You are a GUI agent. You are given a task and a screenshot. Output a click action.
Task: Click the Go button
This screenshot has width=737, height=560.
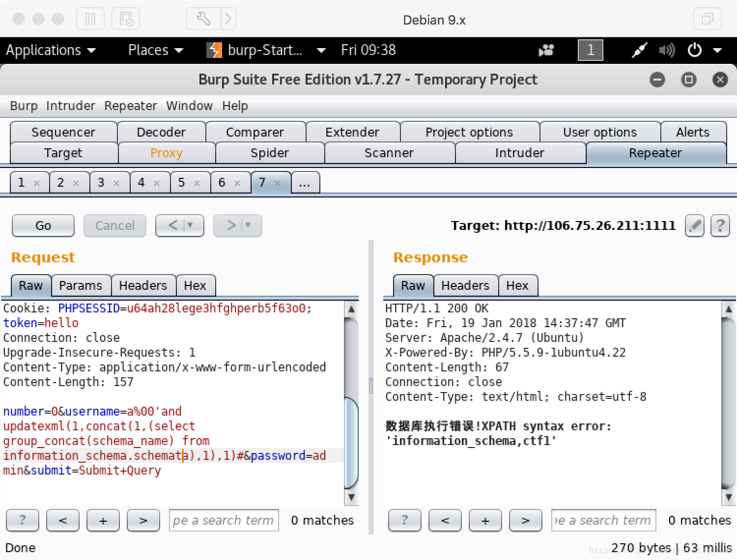(x=43, y=226)
